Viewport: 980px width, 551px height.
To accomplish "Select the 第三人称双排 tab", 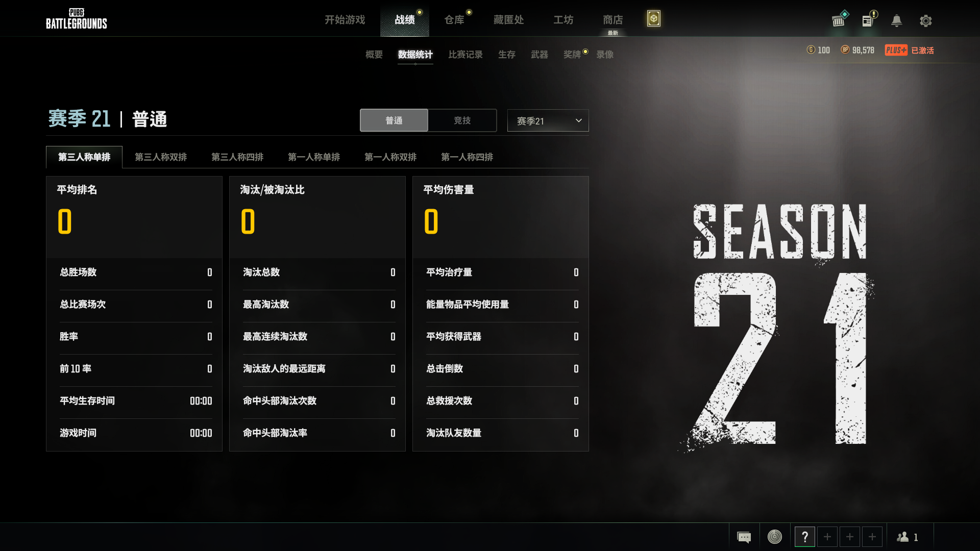I will (161, 157).
